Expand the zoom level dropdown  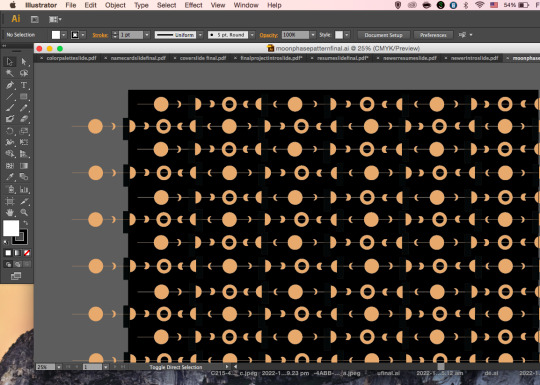click(59, 367)
